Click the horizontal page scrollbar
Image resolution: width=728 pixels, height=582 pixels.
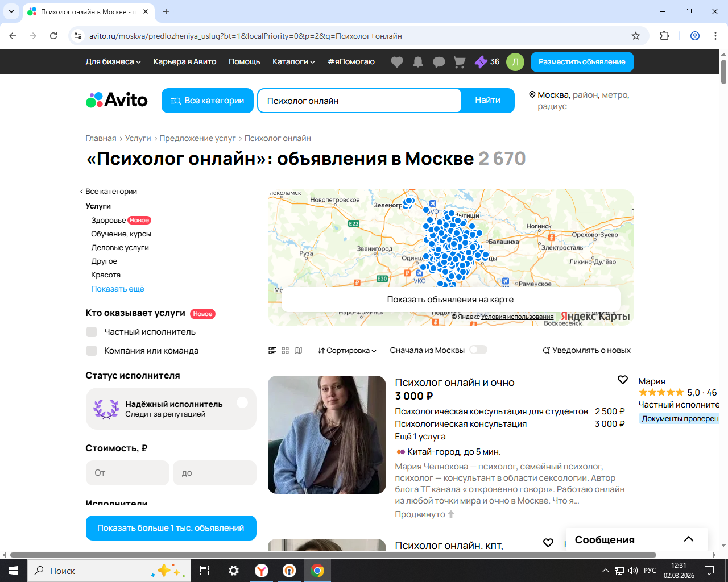coord(333,555)
